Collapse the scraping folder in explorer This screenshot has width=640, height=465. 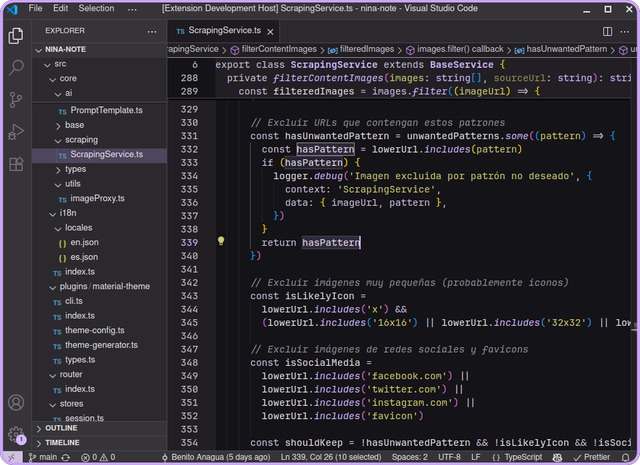tap(81, 140)
